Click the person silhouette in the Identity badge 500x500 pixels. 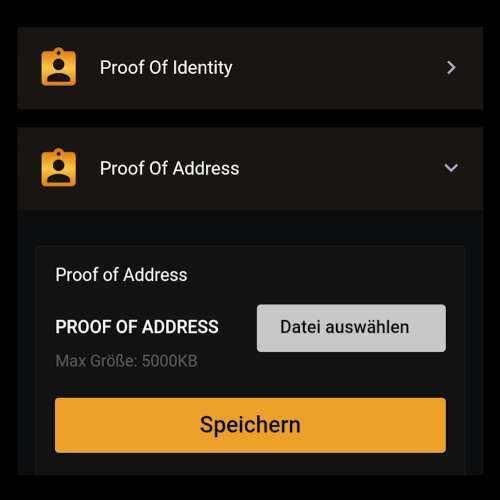click(59, 70)
